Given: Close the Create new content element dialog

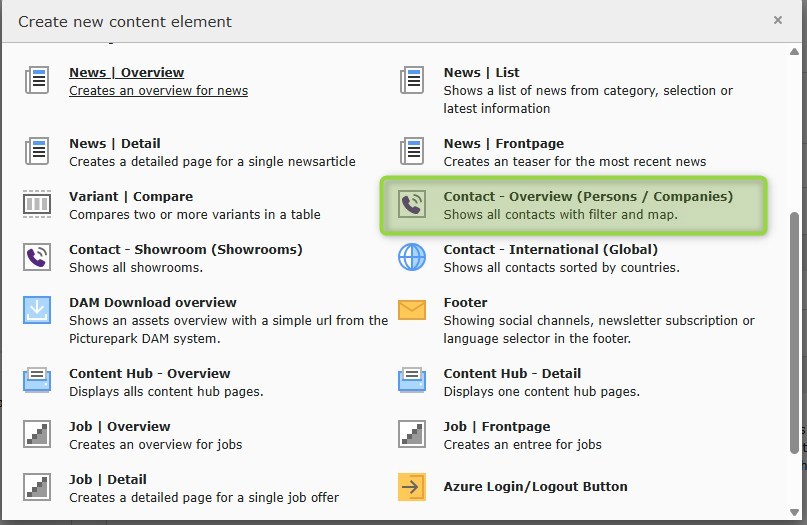Looking at the screenshot, I should [778, 20].
